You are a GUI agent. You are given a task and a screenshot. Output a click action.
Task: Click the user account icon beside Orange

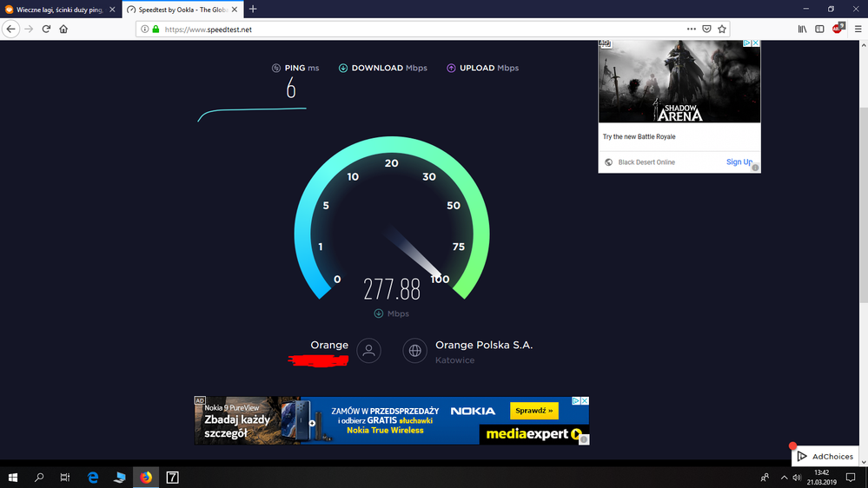pyautogui.click(x=368, y=351)
